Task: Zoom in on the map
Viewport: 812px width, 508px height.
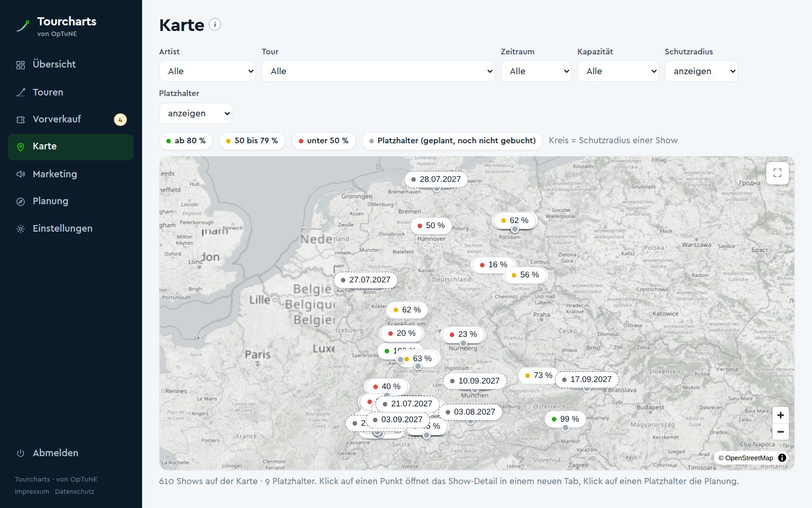Action: [781, 415]
